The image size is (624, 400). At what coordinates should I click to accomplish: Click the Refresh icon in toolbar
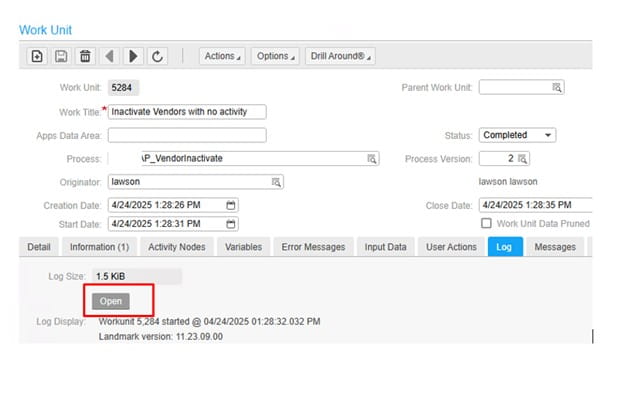[158, 57]
